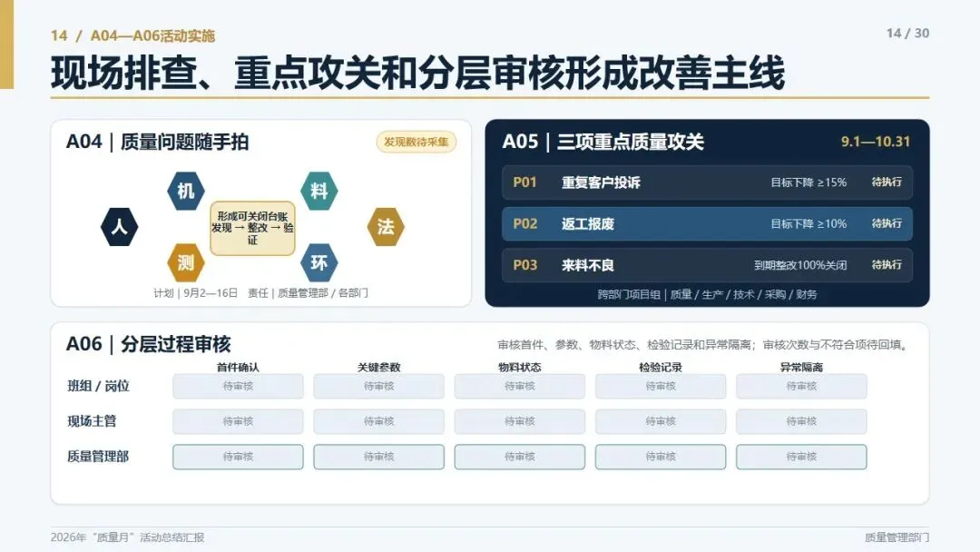Select the 测 hexagon icon
The height and width of the screenshot is (552, 980).
[x=186, y=262]
